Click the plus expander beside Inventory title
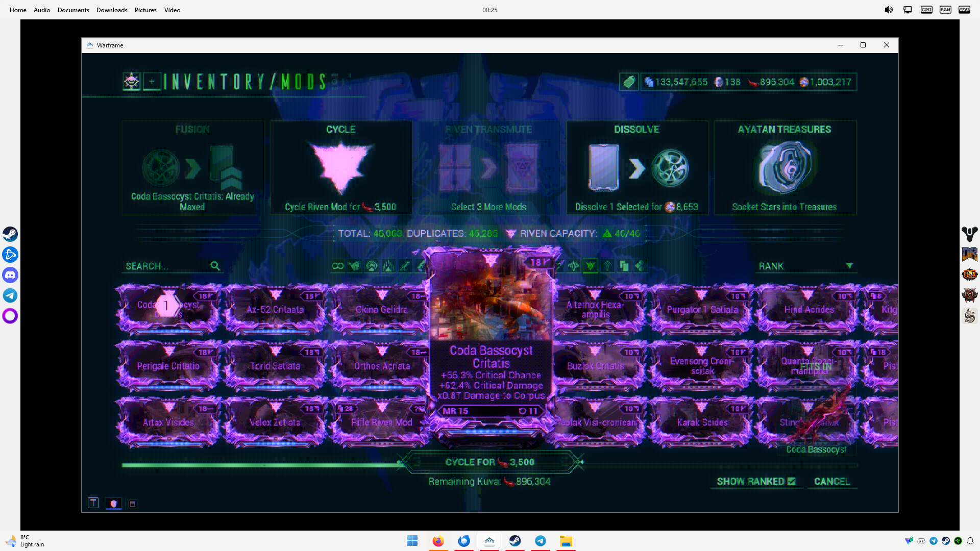This screenshot has height=551, width=980. coord(152,82)
